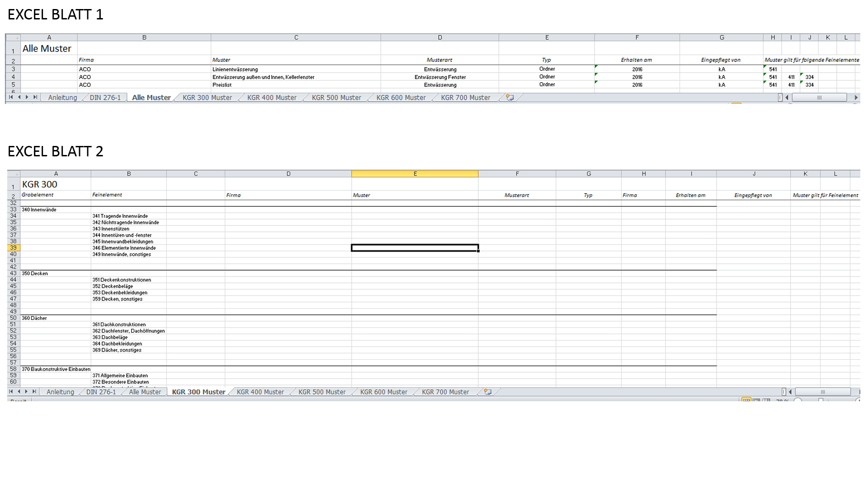Select KGR 700 Muster tab in upper workbook
Image resolution: width=868 pixels, height=488 pixels.
[465, 98]
